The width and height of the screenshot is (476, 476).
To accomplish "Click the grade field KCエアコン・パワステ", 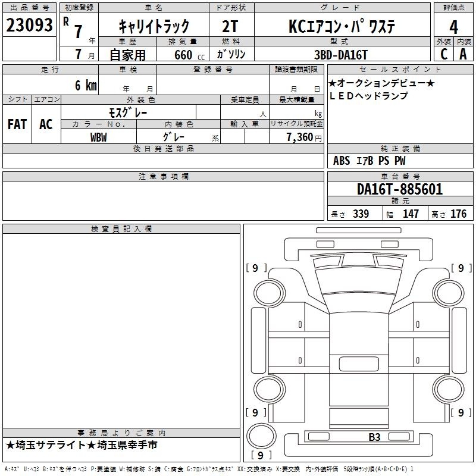I will pyautogui.click(x=342, y=26).
